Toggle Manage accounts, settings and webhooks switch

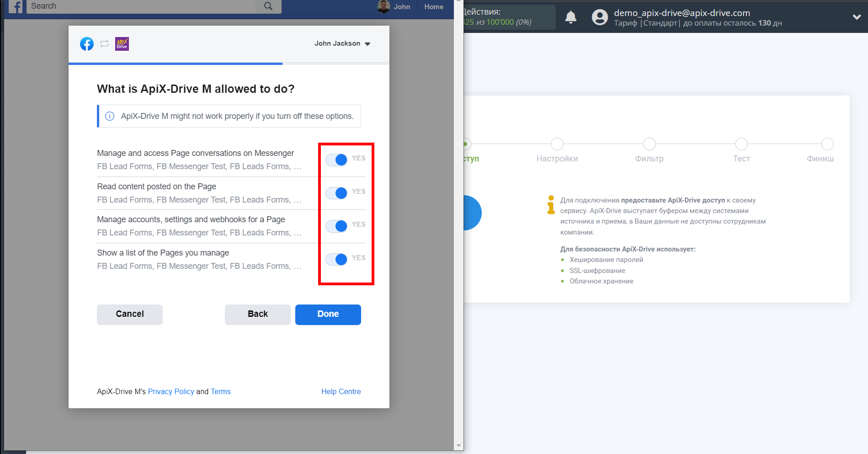pos(336,226)
